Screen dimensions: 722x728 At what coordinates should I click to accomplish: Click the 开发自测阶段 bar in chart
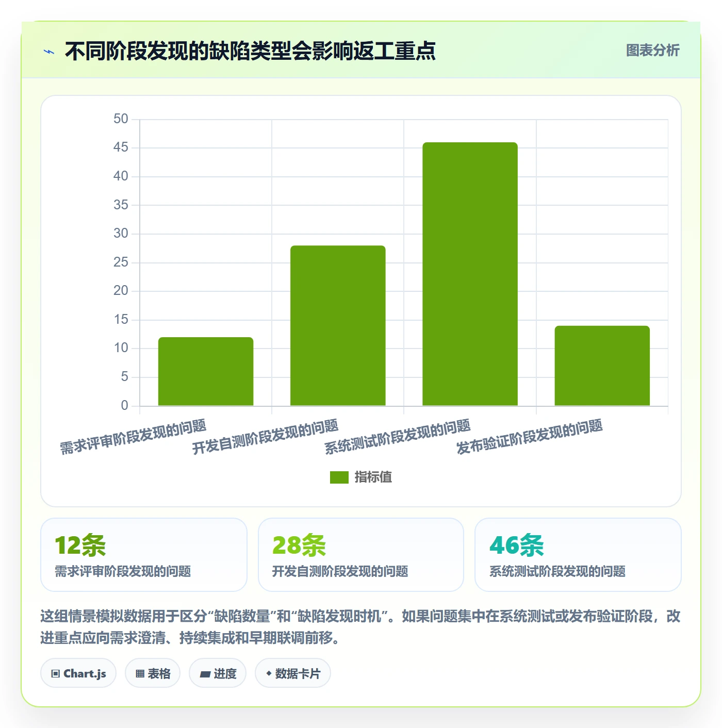point(338,325)
